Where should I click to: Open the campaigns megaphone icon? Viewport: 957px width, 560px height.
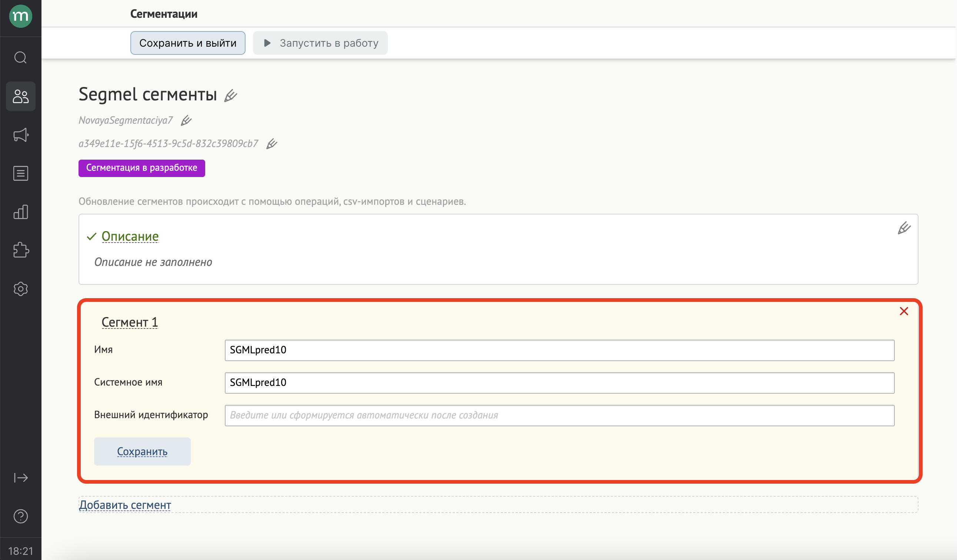coord(20,135)
